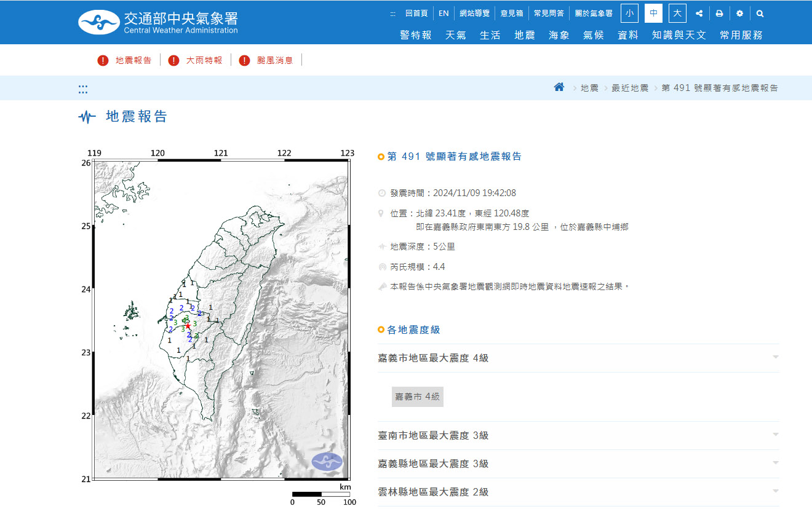Open the 地震 main menu item
Viewport: 812px width, 509px height.
coord(525,35)
